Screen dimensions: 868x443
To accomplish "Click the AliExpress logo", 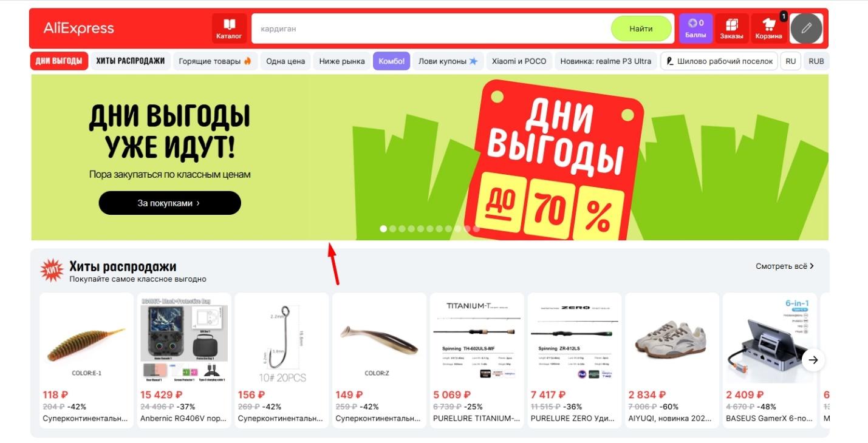I will [x=79, y=29].
